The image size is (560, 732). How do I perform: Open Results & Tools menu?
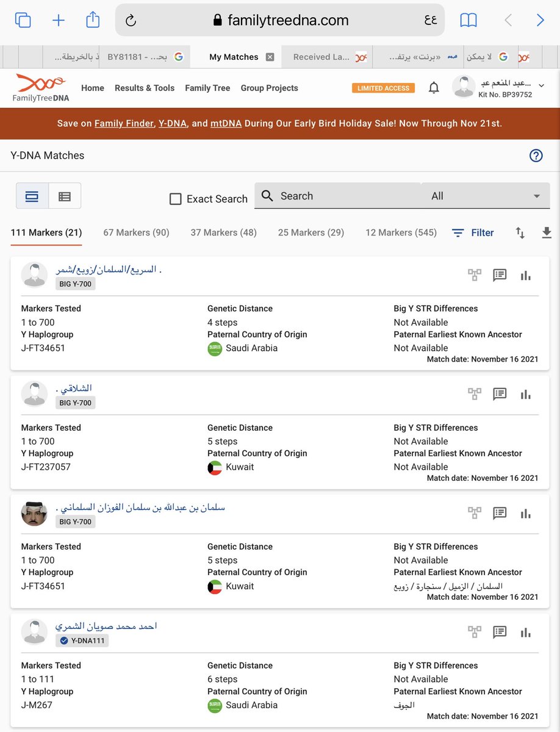[x=145, y=88]
